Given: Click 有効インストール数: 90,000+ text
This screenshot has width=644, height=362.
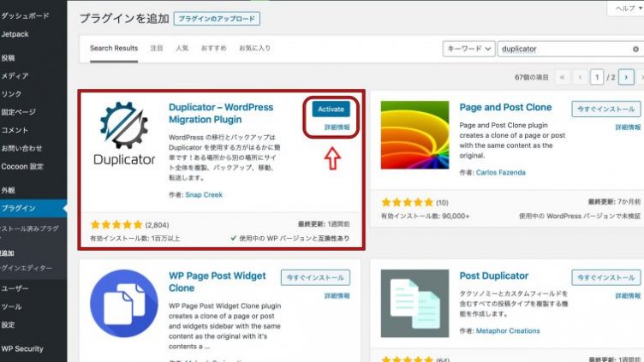Looking at the screenshot, I should (x=425, y=216).
